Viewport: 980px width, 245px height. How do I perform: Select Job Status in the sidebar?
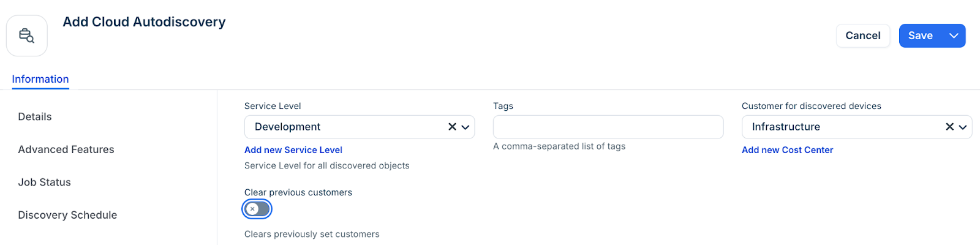tap(45, 182)
